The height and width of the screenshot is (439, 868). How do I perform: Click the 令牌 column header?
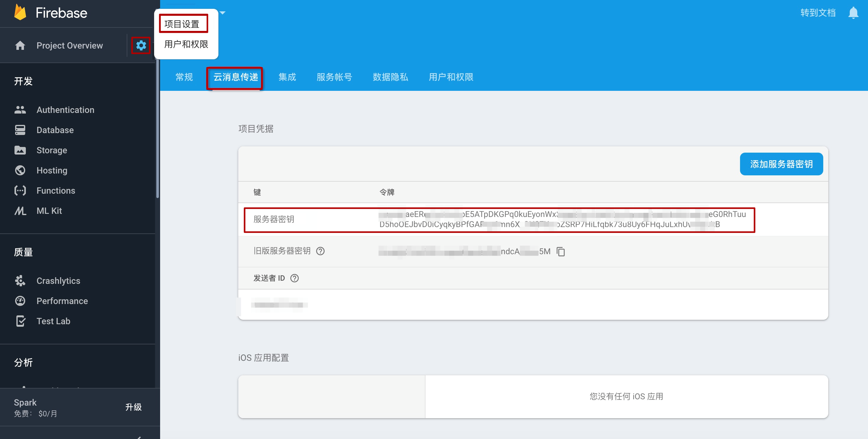[x=387, y=192]
